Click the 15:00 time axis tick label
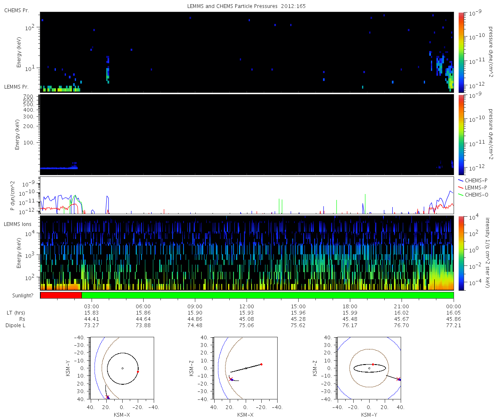This screenshot has width=504, height=420. point(298,306)
